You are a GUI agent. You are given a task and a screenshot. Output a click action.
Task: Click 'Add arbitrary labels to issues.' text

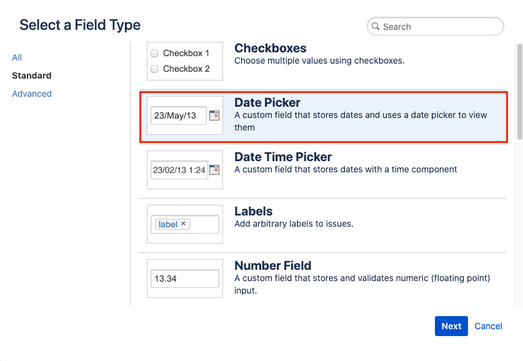tap(294, 224)
